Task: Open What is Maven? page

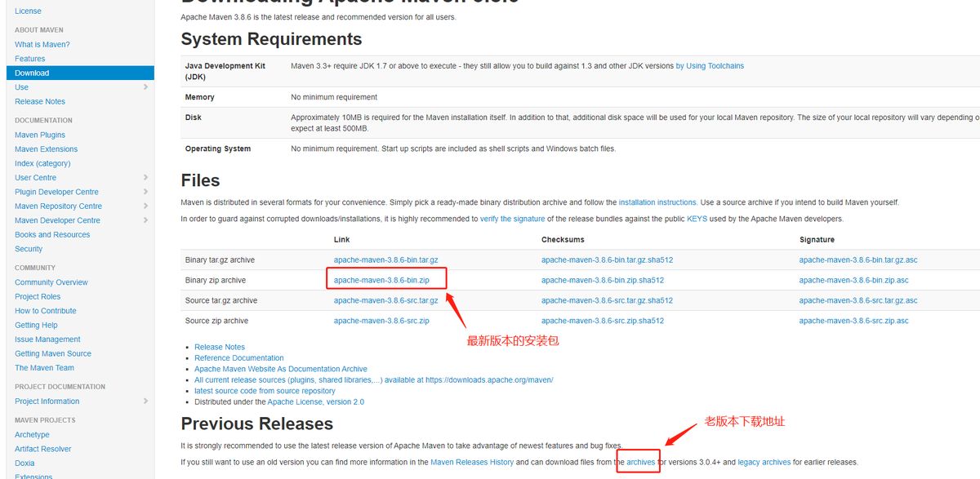Action: click(42, 45)
